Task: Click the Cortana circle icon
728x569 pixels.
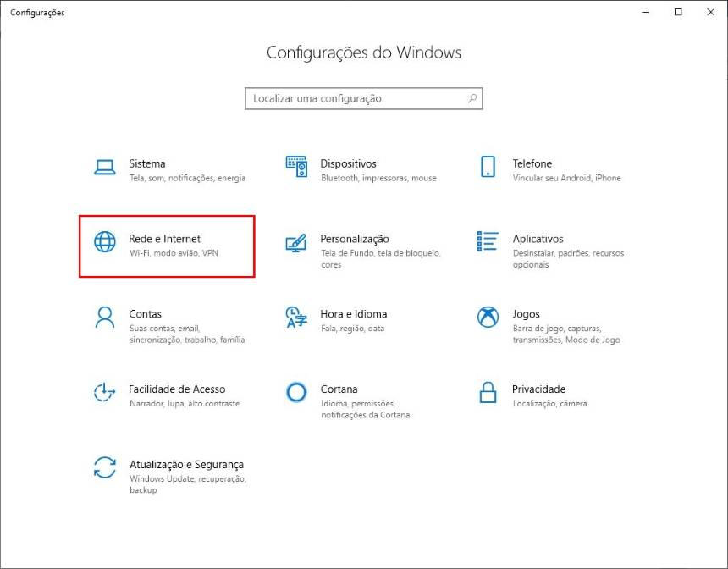Action: pyautogui.click(x=296, y=393)
